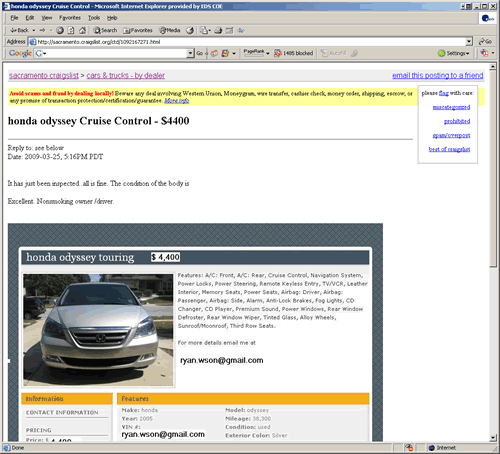
Task: Click the Mail toolbar icon
Action: 203,30
